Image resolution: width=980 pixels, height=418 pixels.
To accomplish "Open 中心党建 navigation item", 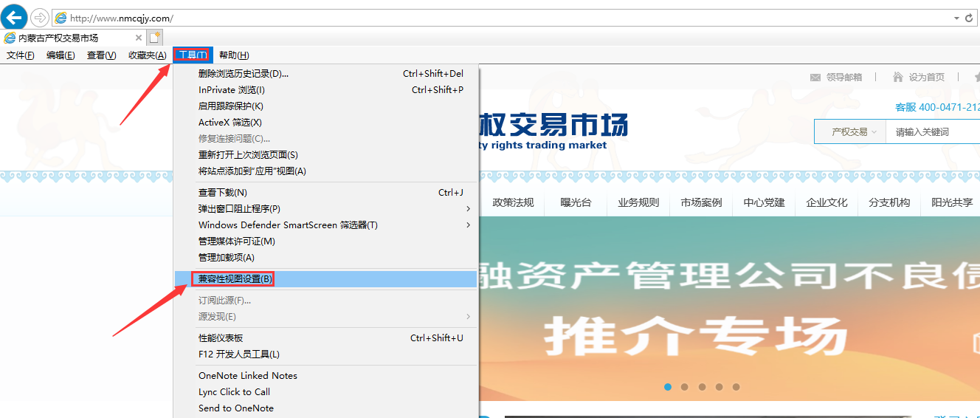I will coord(764,202).
